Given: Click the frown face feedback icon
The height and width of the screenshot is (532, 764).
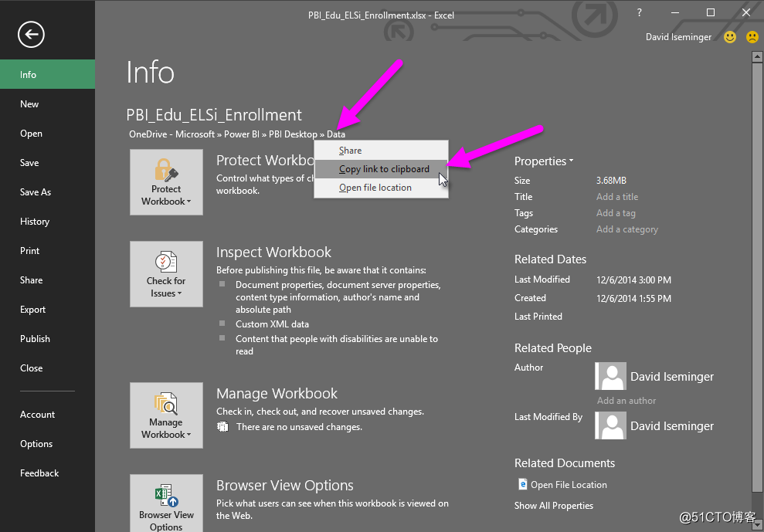Looking at the screenshot, I should (752, 37).
